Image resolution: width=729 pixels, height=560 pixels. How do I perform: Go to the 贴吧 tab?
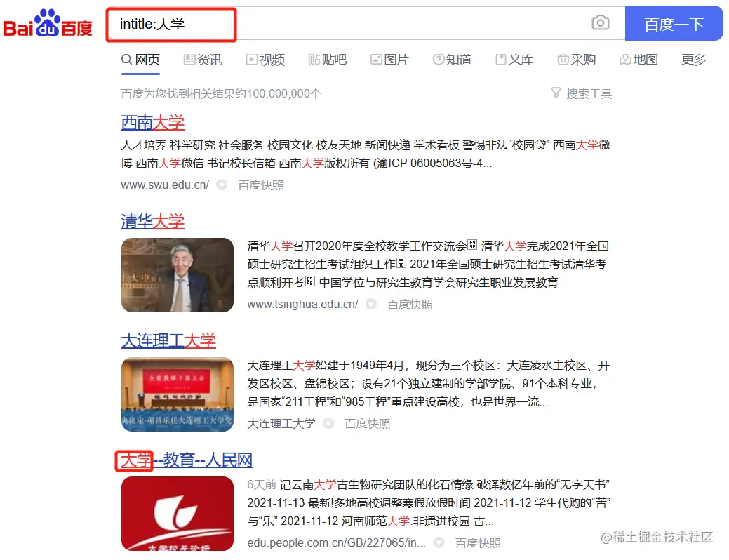(327, 60)
